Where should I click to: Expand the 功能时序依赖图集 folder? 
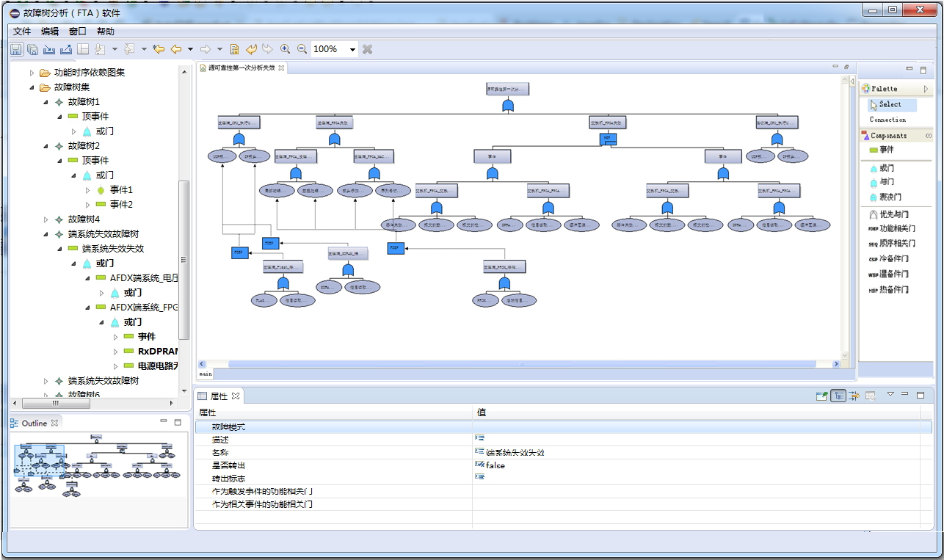32,73
